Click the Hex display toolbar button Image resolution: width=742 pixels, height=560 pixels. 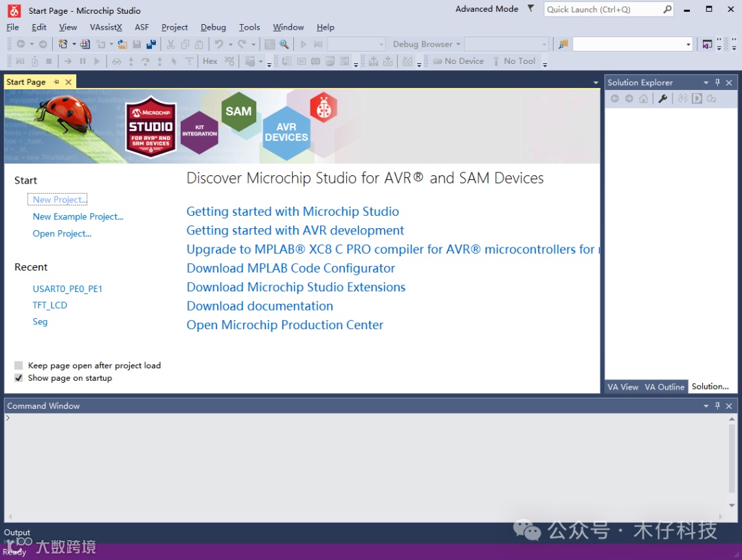click(x=210, y=61)
